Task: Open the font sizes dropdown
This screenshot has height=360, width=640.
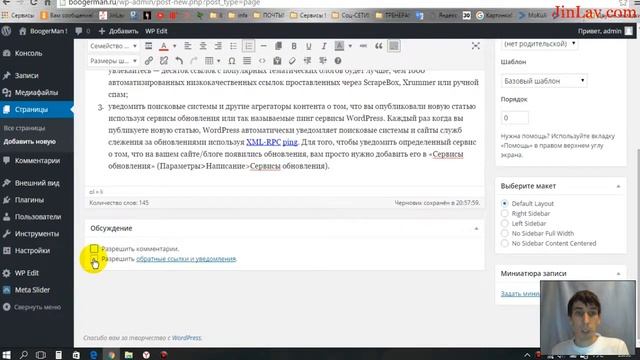Action: pos(113,61)
